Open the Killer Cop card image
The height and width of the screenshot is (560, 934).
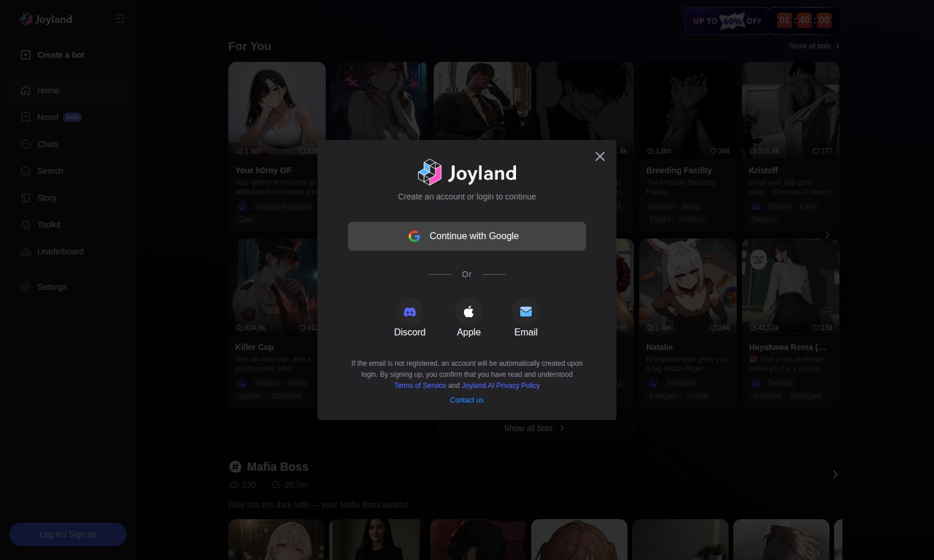click(x=277, y=286)
